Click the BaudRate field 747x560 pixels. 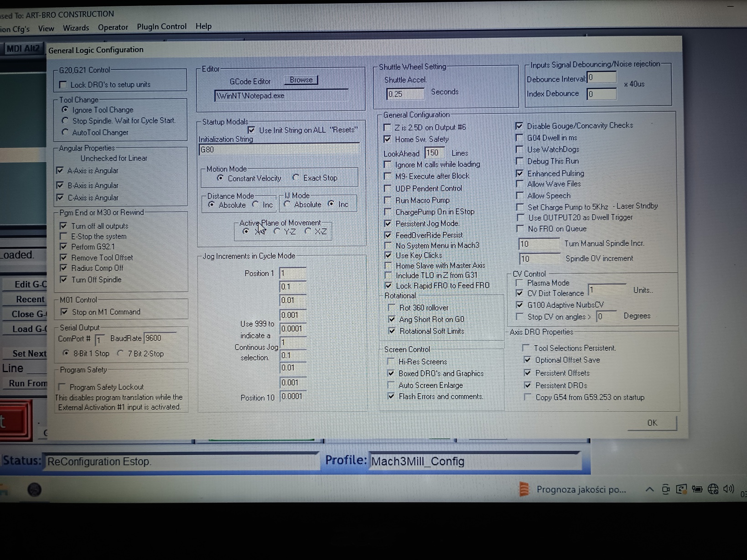point(160,338)
